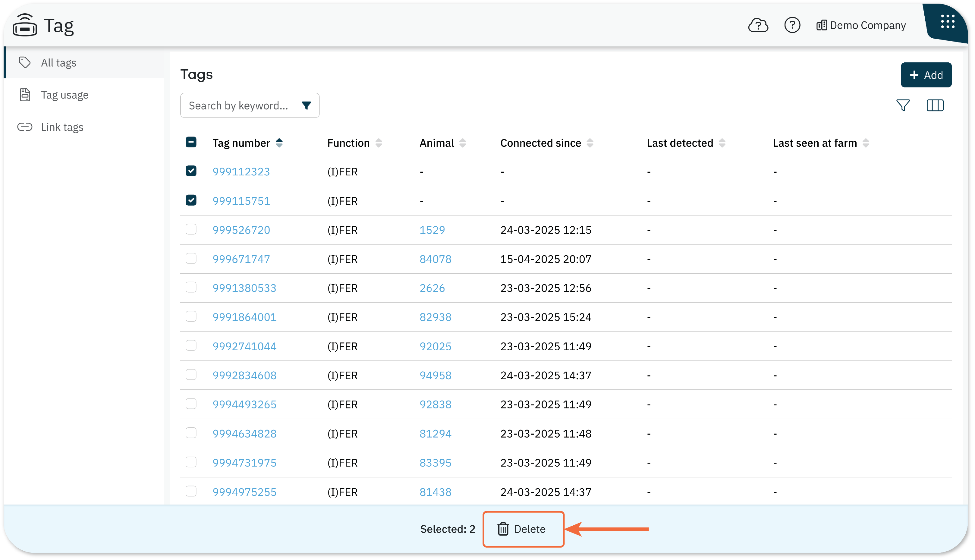975x560 pixels.
Task: Click the Tag usage document icon
Action: 25,95
